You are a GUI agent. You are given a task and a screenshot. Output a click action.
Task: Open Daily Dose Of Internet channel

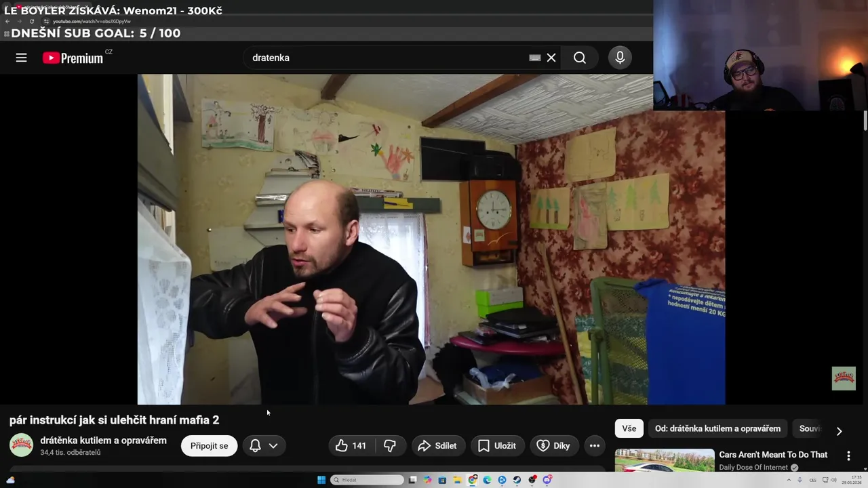point(754,467)
